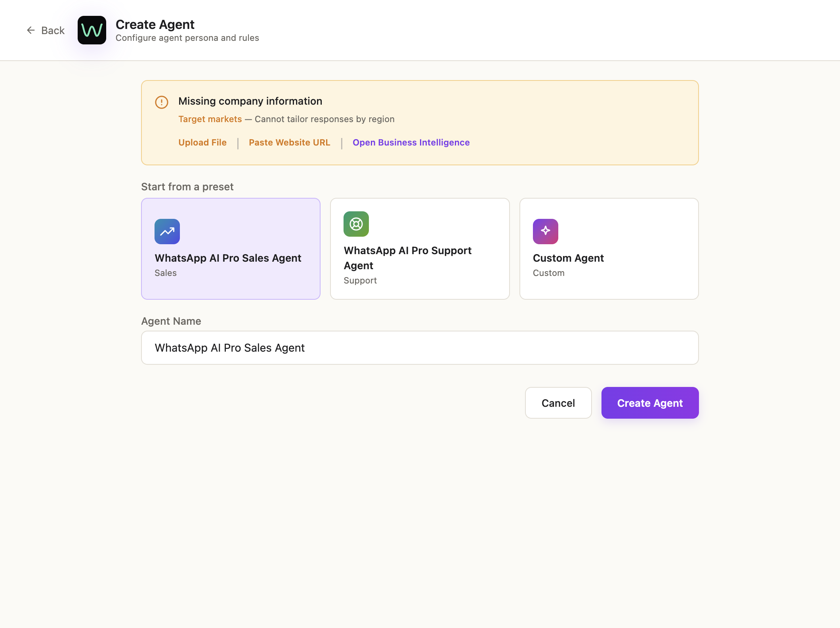The image size is (840, 628).
Task: Click the purple sparkle custom icon
Action: point(546,232)
